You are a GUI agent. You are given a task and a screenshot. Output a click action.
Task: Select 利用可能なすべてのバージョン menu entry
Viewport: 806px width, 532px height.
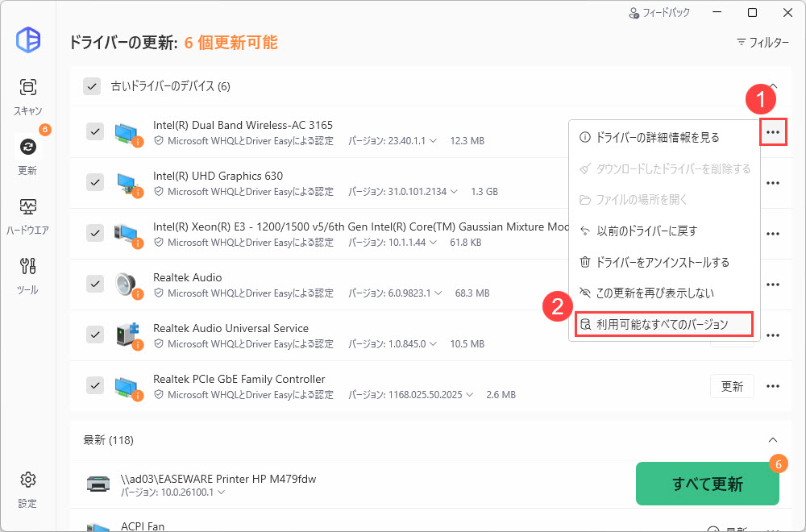(664, 324)
